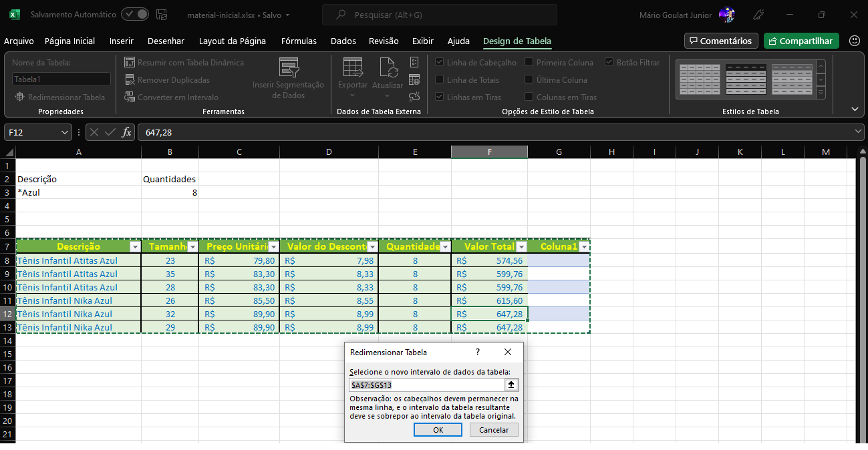This screenshot has height=450, width=868.
Task: Click the unlink table icon
Action: click(414, 97)
